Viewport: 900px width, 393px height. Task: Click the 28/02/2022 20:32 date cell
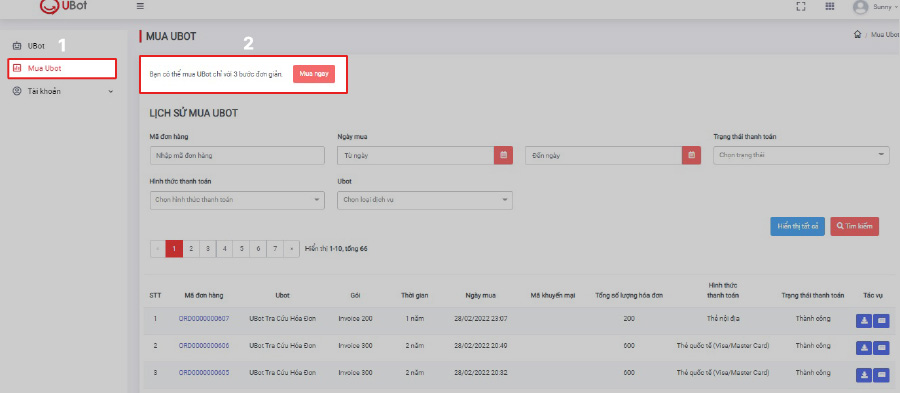(480, 373)
